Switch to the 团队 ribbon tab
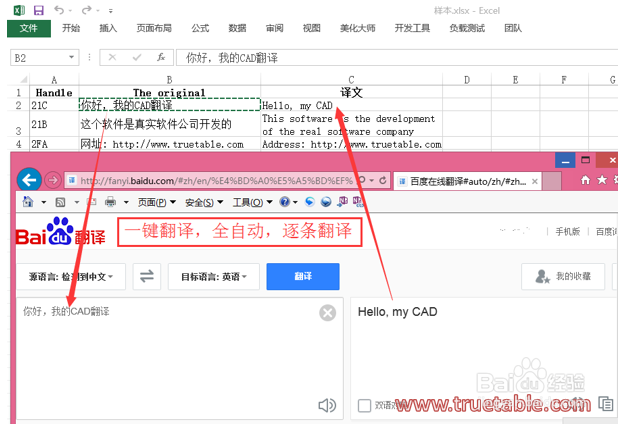This screenshot has width=621, height=424. [x=513, y=28]
